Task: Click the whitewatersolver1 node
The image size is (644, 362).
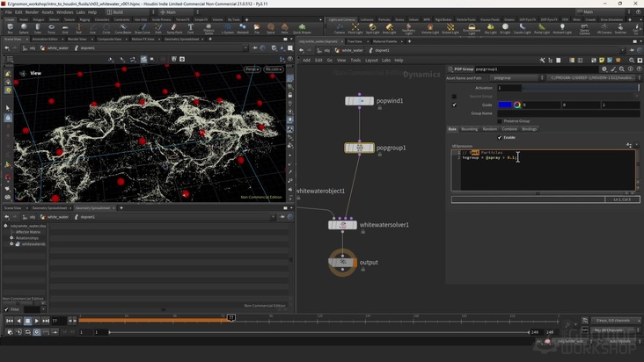Action: pos(342,225)
